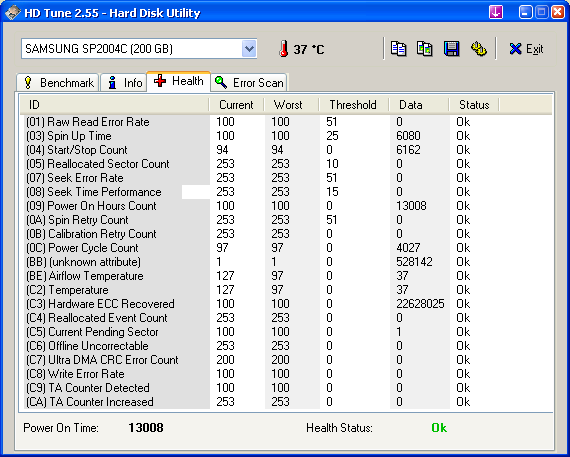Select the Seek Error Rate row
This screenshot has width=570, height=457.
pyautogui.click(x=286, y=178)
